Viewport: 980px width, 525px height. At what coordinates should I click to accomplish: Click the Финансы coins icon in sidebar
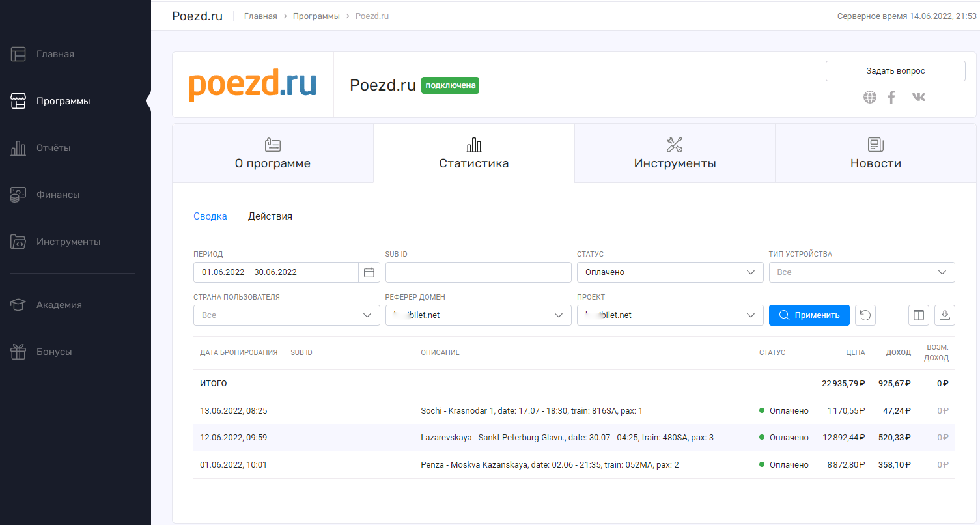(18, 195)
